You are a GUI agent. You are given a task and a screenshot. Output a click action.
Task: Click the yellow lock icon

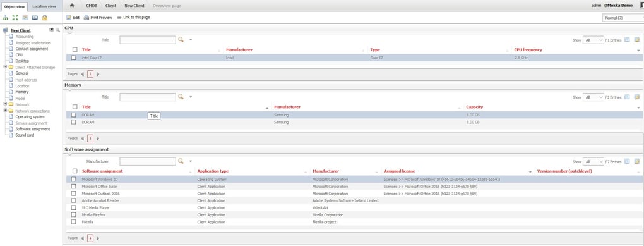click(x=45, y=18)
